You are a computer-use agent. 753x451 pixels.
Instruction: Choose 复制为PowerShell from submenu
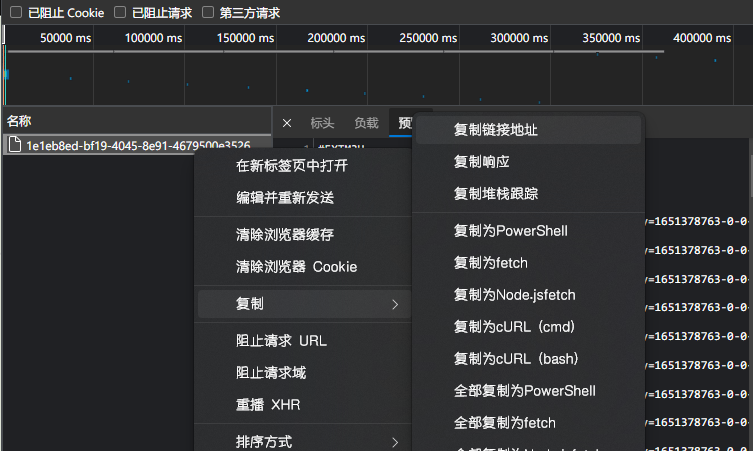pos(510,230)
